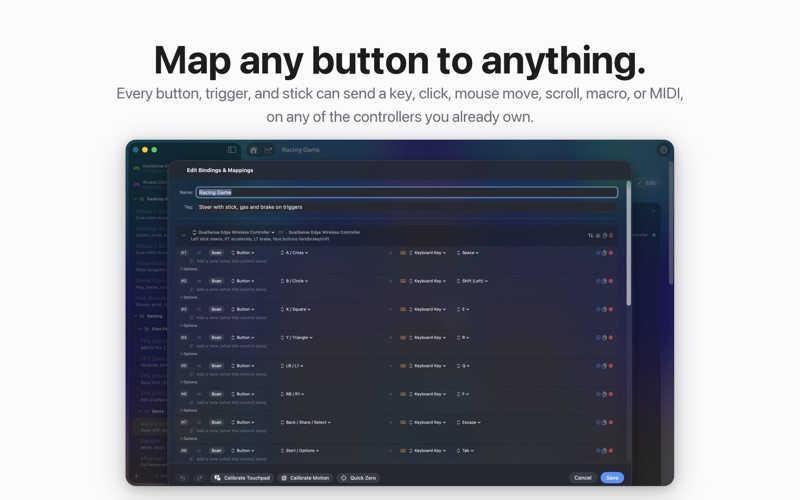Click the blue info icon on row #6

click(x=598, y=394)
